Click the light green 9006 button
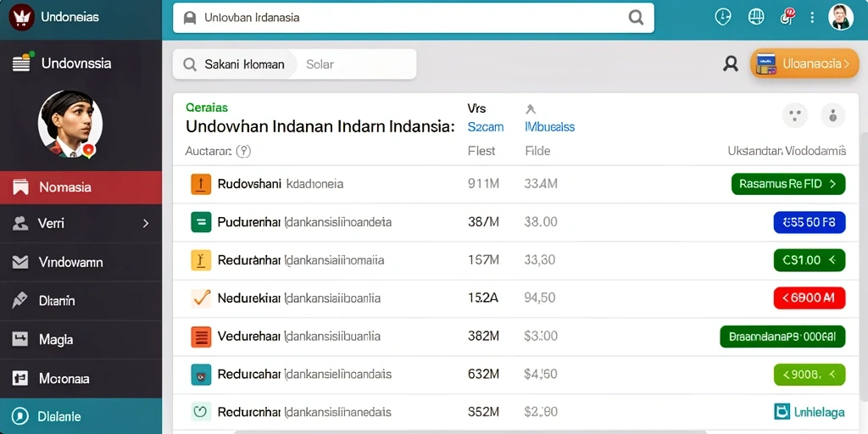The image size is (868, 434). (x=810, y=374)
